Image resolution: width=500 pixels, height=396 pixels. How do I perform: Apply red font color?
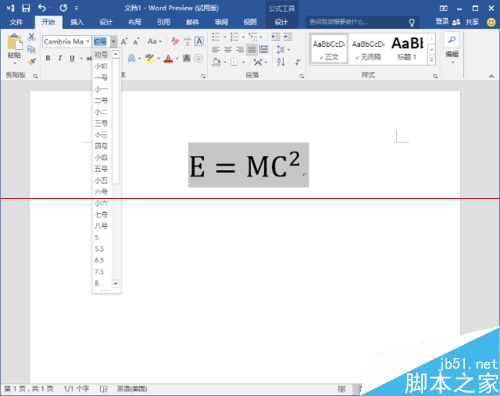[169, 59]
